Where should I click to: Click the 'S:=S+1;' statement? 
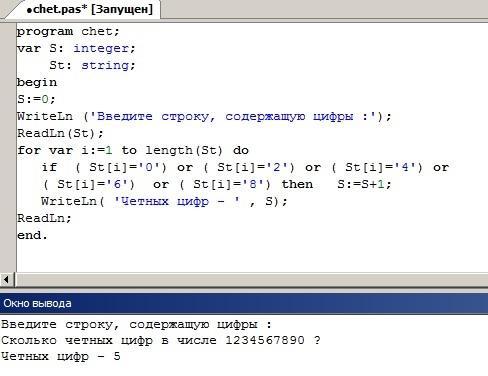(364, 184)
